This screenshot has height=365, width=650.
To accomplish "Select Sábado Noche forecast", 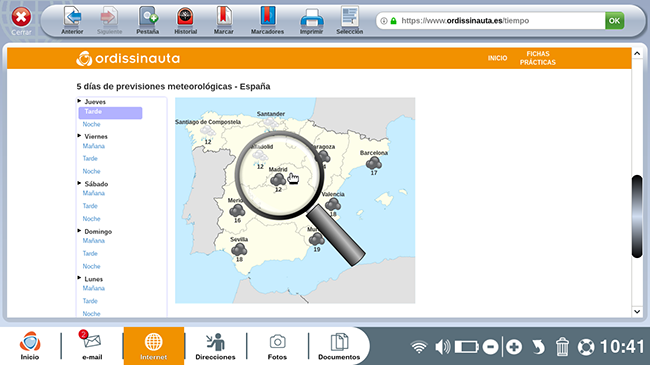I will pos(91,219).
